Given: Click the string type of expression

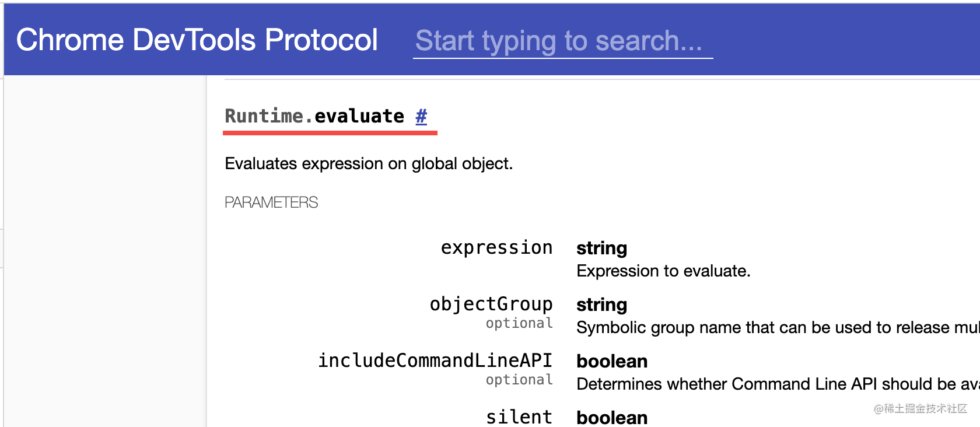Looking at the screenshot, I should pyautogui.click(x=601, y=249).
